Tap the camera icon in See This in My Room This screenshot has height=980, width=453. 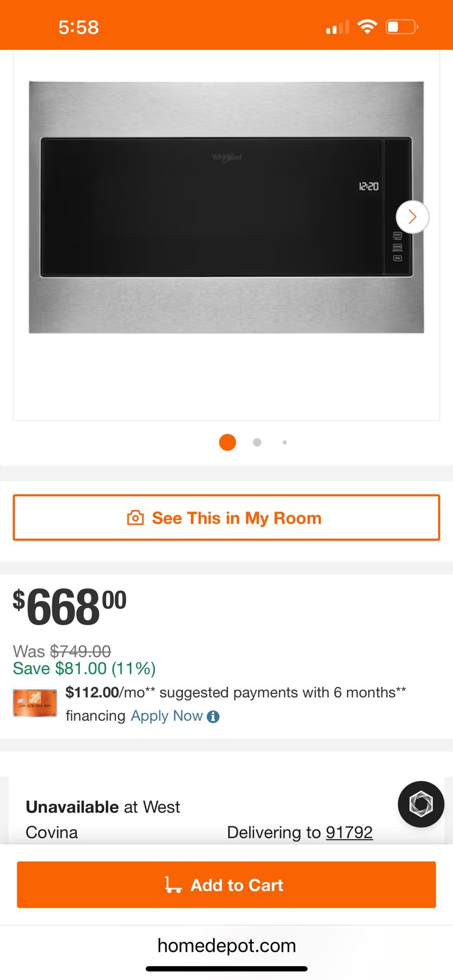[135, 518]
